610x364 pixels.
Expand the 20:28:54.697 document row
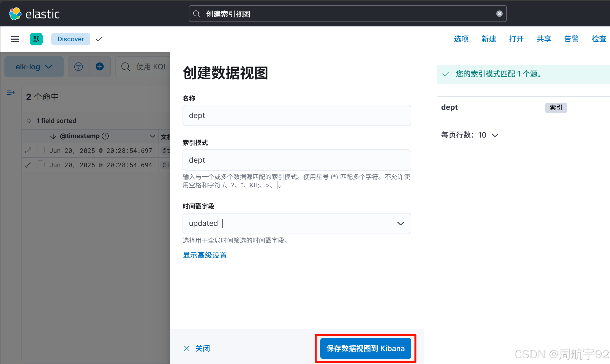[28, 150]
